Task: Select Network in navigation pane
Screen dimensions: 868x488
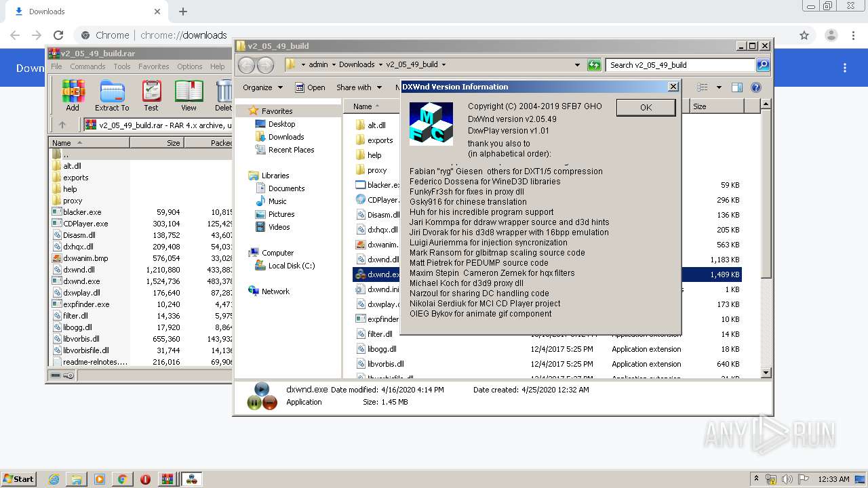Action: coord(275,291)
